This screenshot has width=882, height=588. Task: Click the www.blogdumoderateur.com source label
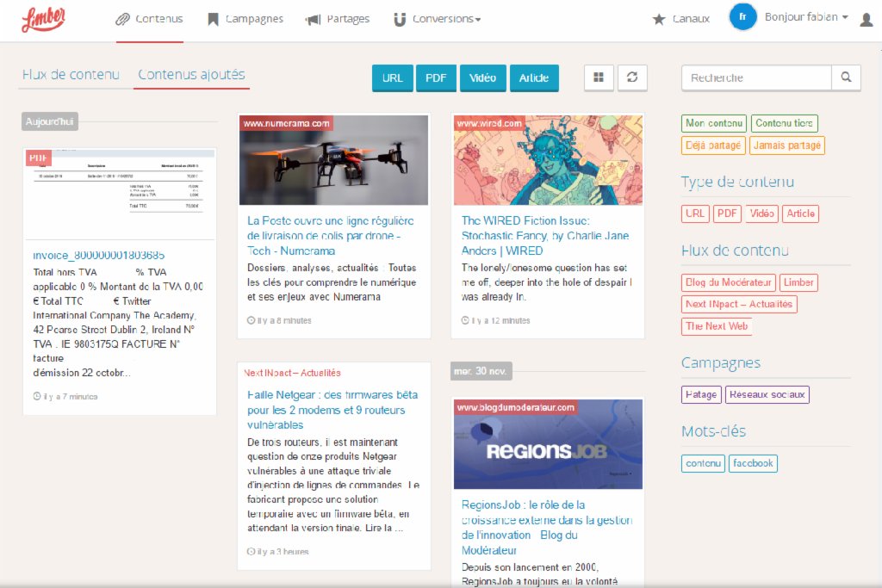[x=516, y=407]
